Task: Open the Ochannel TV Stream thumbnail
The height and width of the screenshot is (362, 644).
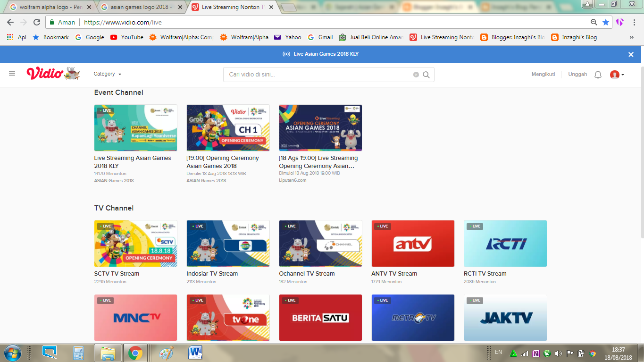Action: (320, 244)
